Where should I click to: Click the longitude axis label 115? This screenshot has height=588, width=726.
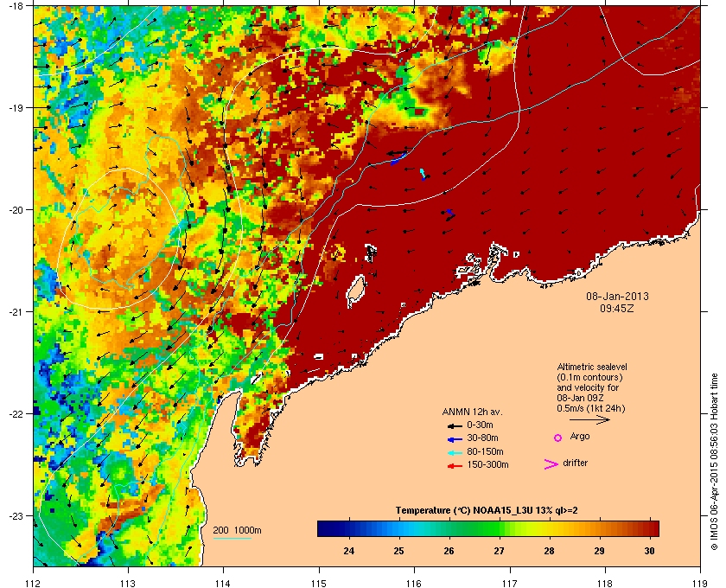pos(319,583)
